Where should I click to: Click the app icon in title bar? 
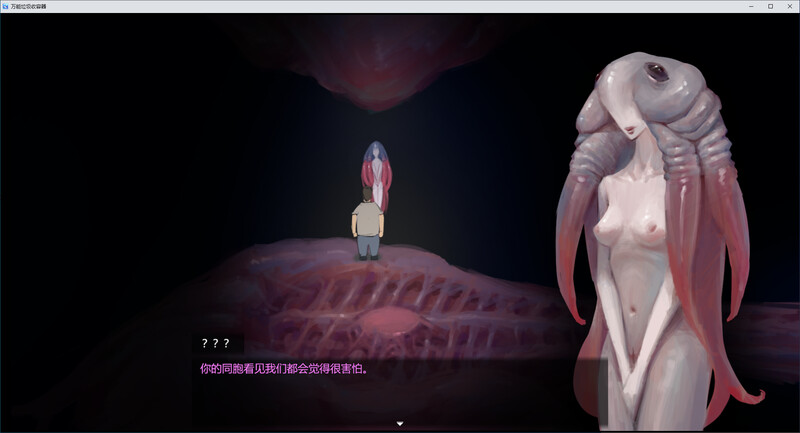(x=6, y=6)
